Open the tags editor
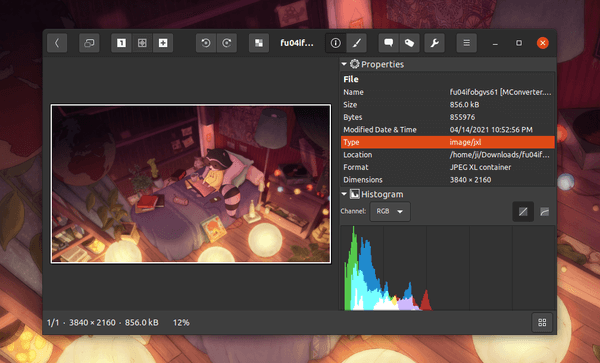Viewport: 600px width, 363px height. click(x=409, y=43)
